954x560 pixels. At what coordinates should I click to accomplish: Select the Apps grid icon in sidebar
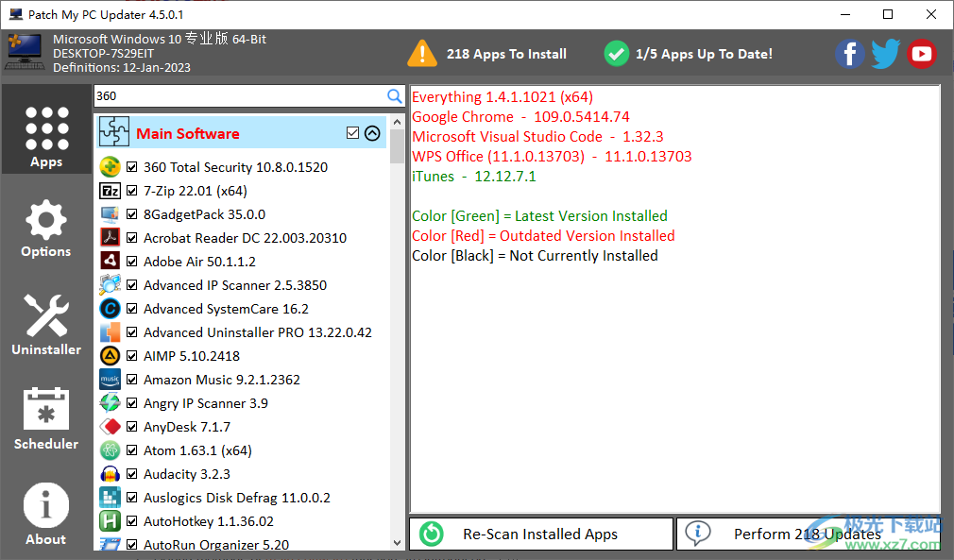coord(45,130)
